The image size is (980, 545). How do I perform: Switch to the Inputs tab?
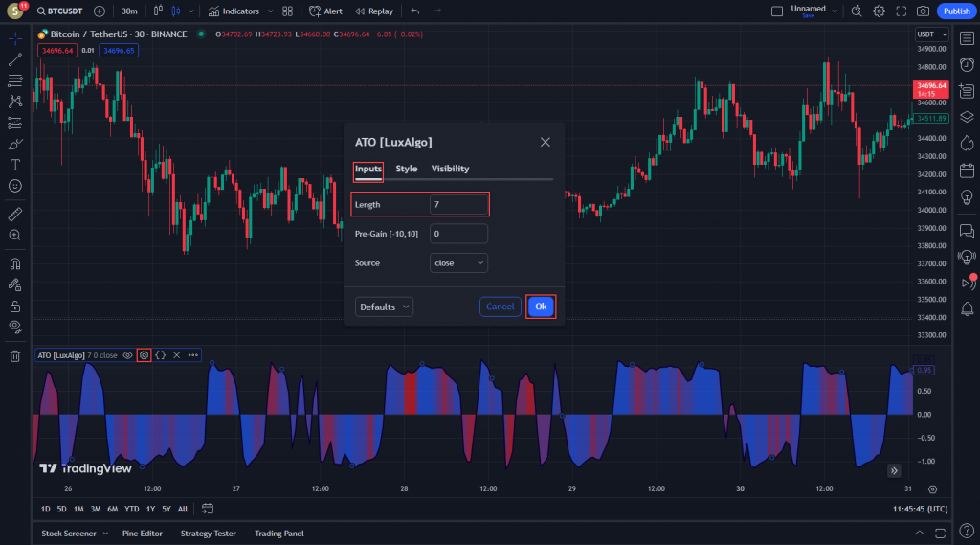click(x=368, y=169)
